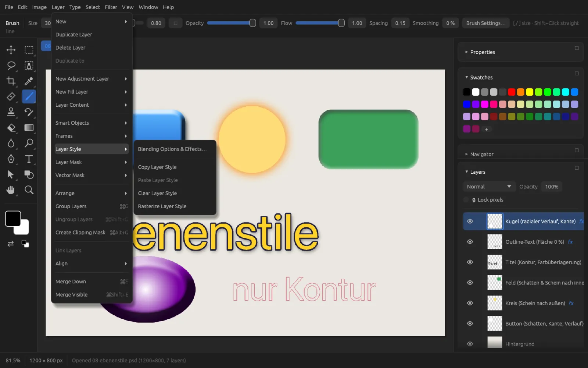Select Merge Down from Layer menu
Screen dimensions: 588x368
click(92, 282)
